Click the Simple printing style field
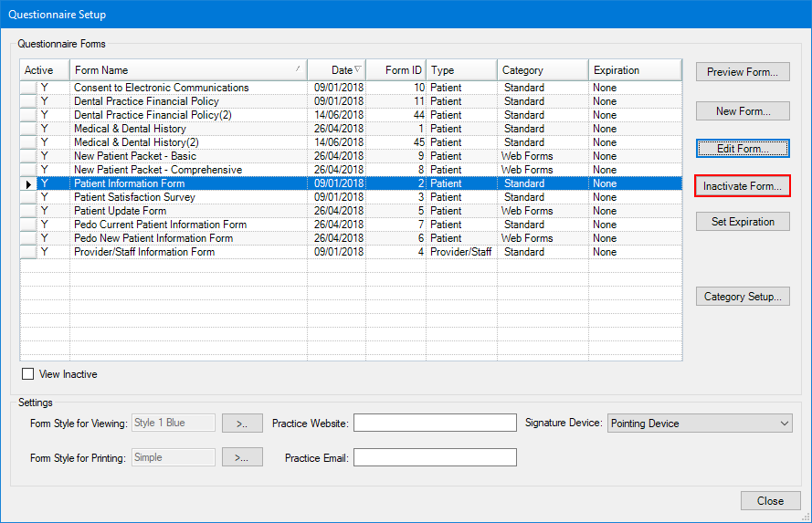 [174, 457]
